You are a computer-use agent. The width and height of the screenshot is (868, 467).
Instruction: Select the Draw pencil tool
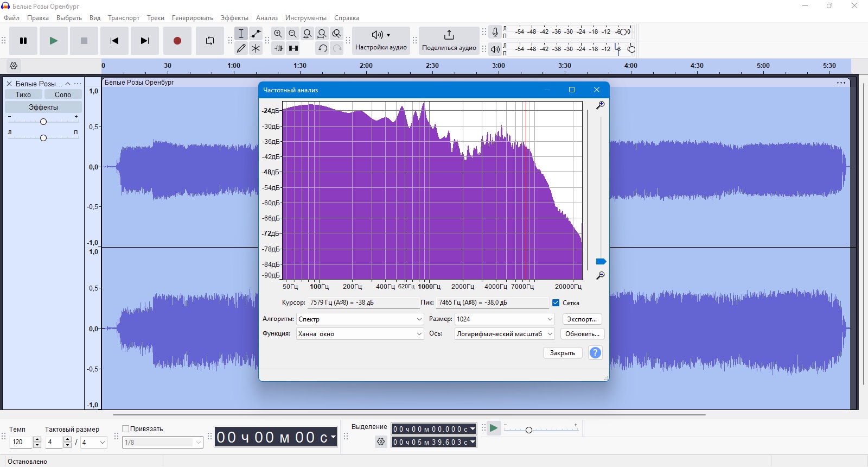click(x=241, y=48)
